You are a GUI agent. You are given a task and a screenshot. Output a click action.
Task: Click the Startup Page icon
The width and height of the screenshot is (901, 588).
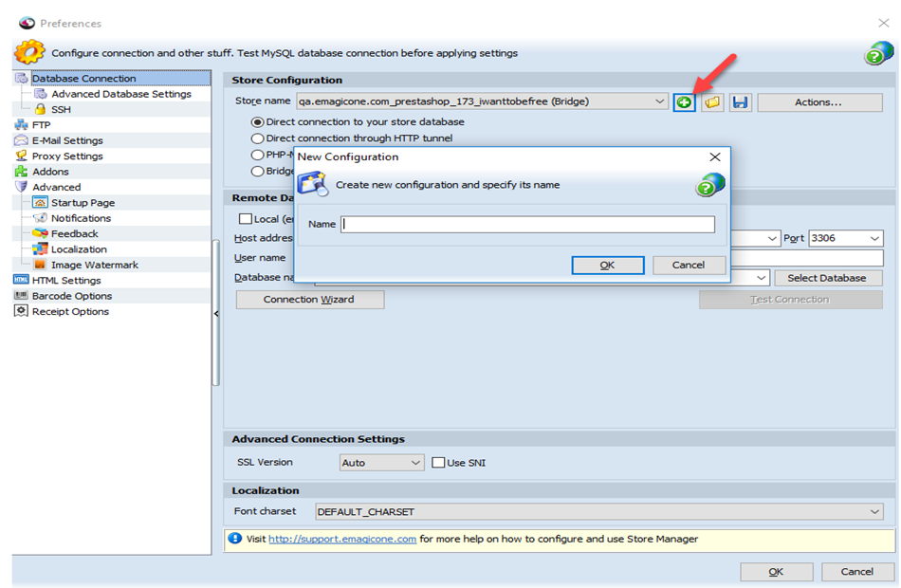[x=40, y=202]
